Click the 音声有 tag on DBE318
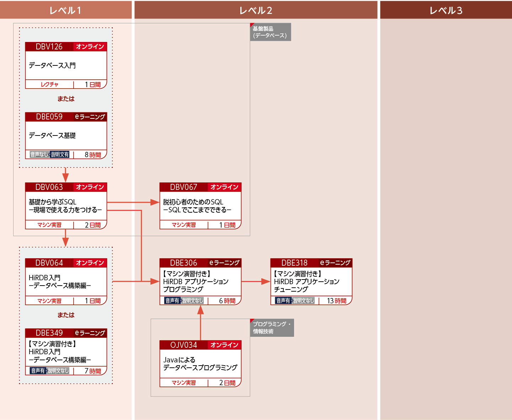The width and height of the screenshot is (512, 420). tap(283, 301)
